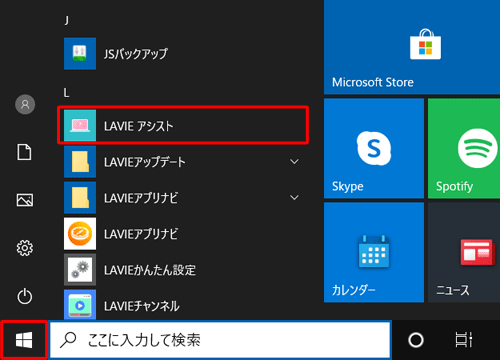Screen dimensions: 500x360
Task: Open the JSバックアップ app icon
Action: point(80,53)
